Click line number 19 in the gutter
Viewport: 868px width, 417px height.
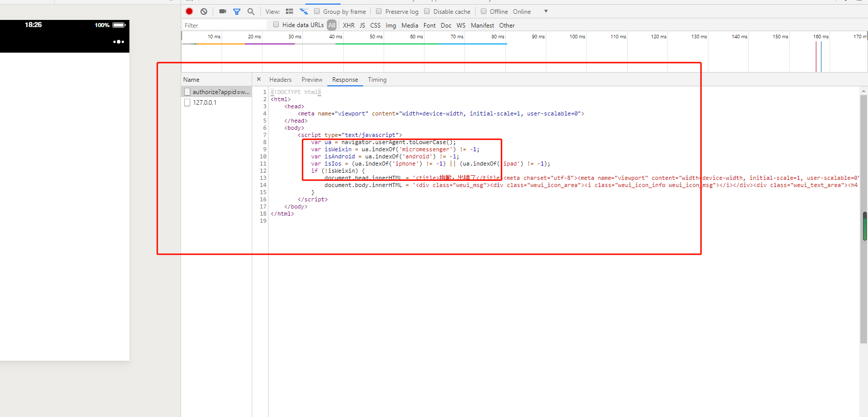point(263,221)
